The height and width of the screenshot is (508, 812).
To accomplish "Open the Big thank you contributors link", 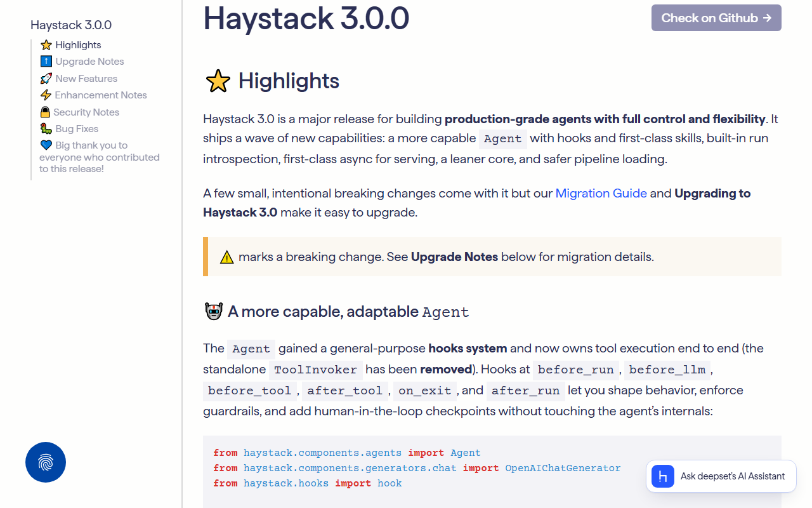I will point(100,157).
